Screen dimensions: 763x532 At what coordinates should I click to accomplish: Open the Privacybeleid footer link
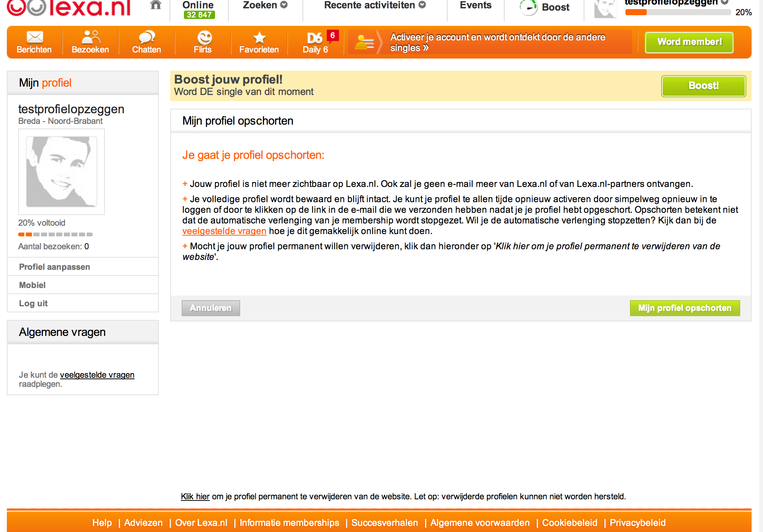pyautogui.click(x=637, y=523)
